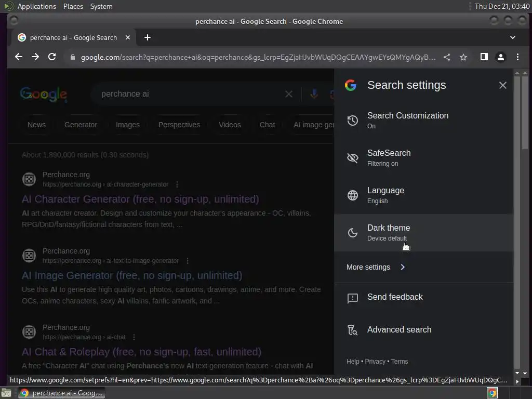Open AI Chat & Roleplay result link
Image resolution: width=532 pixels, height=399 pixels.
tap(141, 352)
